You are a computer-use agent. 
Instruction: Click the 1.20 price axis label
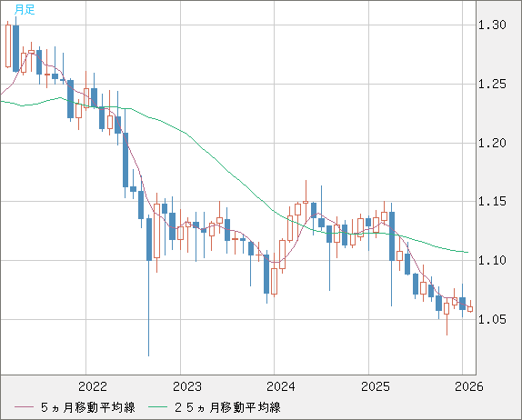492,143
